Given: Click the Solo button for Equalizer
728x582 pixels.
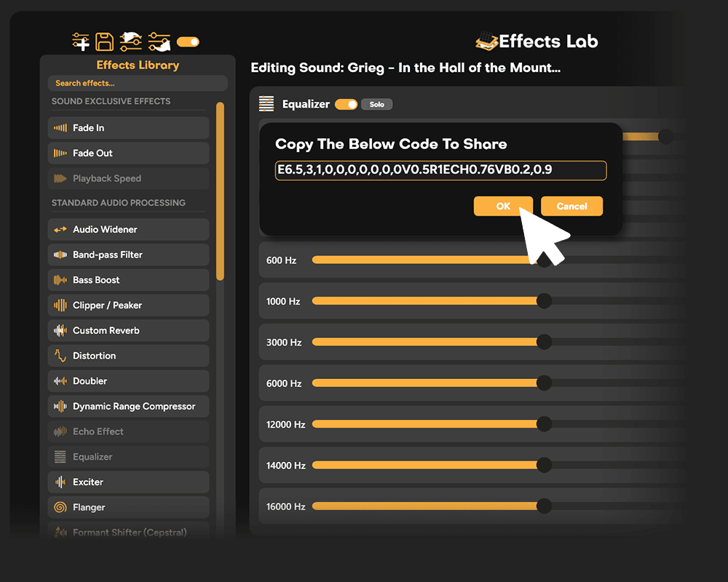Looking at the screenshot, I should (x=376, y=105).
